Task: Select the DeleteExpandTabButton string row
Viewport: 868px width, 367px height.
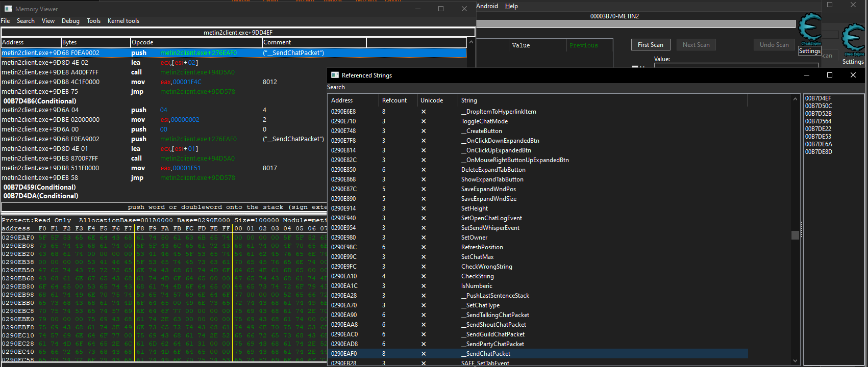Action: point(538,170)
